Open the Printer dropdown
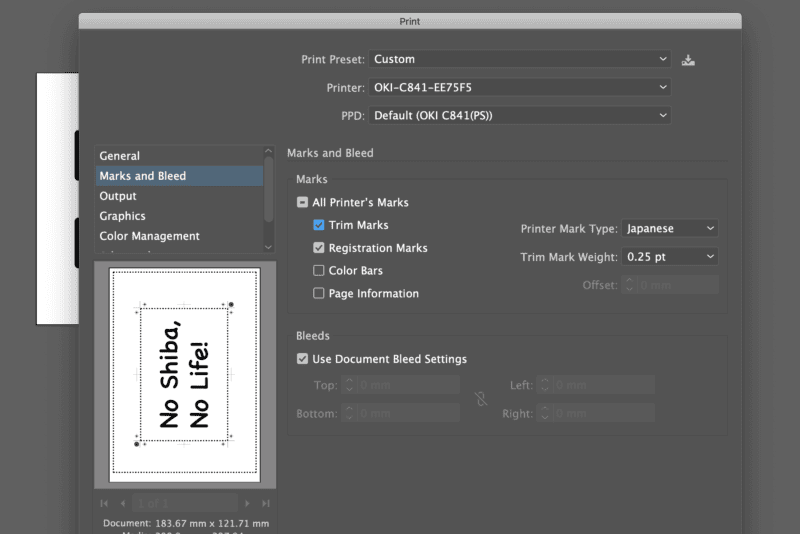The width and height of the screenshot is (800, 534). pos(519,87)
